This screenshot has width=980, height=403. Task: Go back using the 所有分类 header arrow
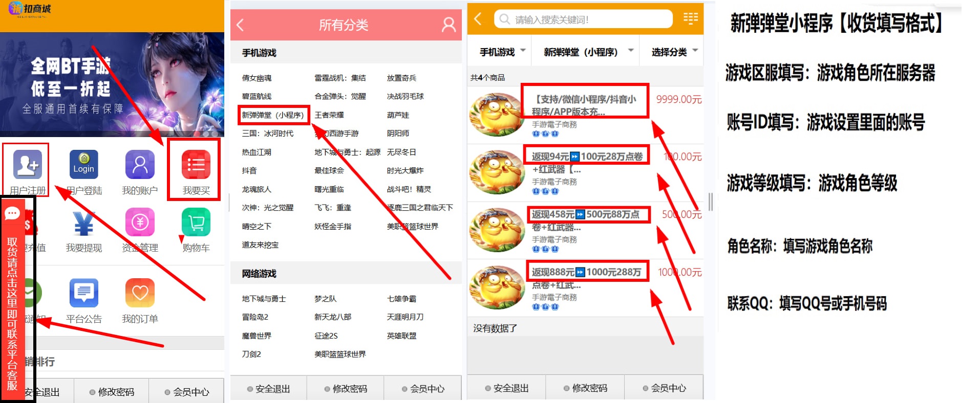[x=240, y=25]
